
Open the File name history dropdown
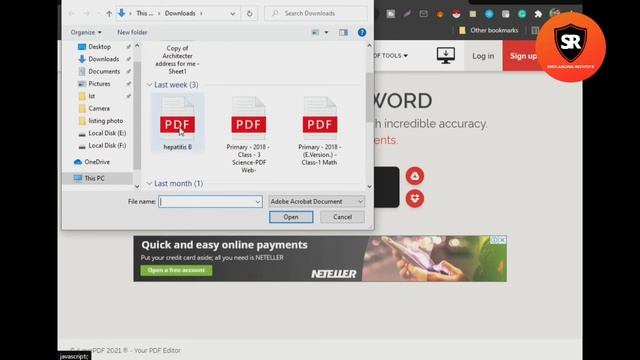pos(258,202)
